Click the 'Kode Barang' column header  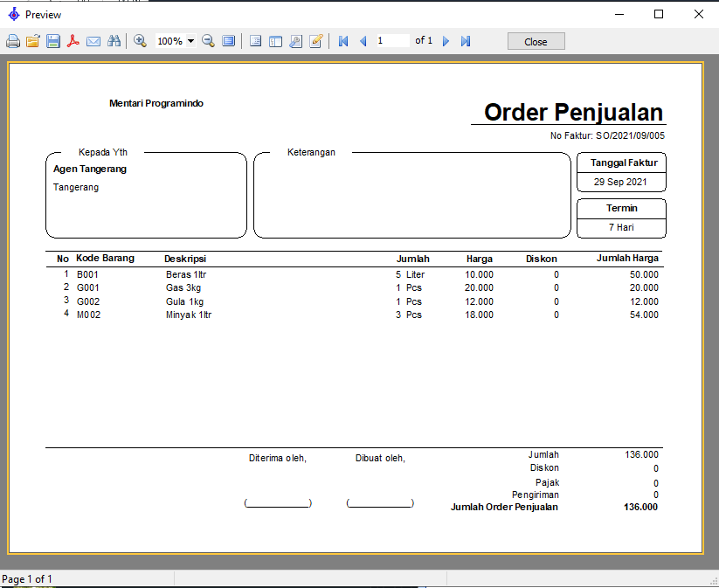pos(105,259)
